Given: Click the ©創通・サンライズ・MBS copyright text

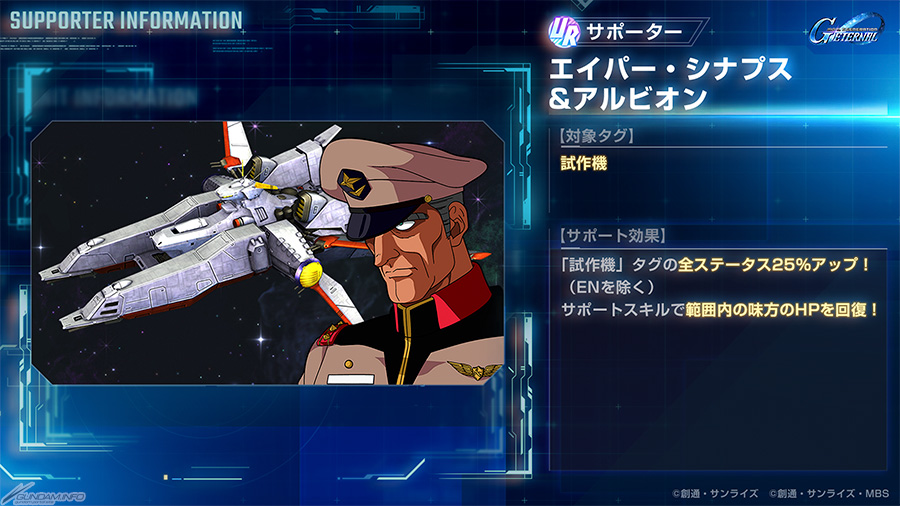Looking at the screenshot, I should [829, 493].
